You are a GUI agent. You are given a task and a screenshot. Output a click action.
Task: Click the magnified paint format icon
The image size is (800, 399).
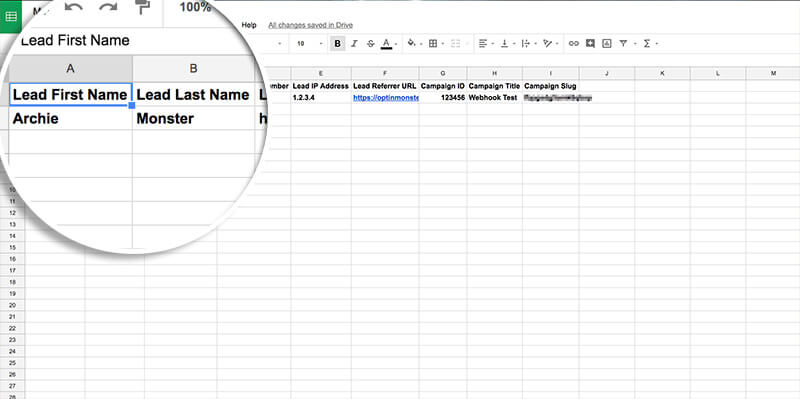coord(143,6)
